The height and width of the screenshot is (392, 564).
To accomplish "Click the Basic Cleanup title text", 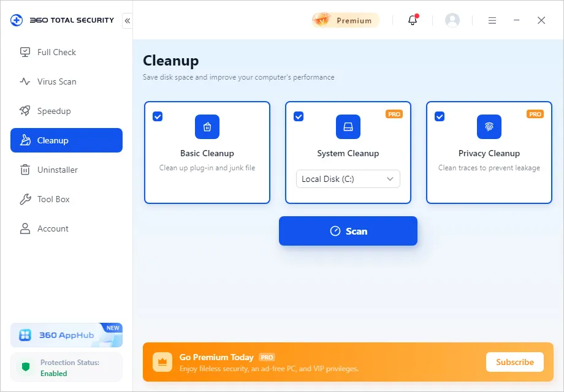I will click(x=207, y=153).
